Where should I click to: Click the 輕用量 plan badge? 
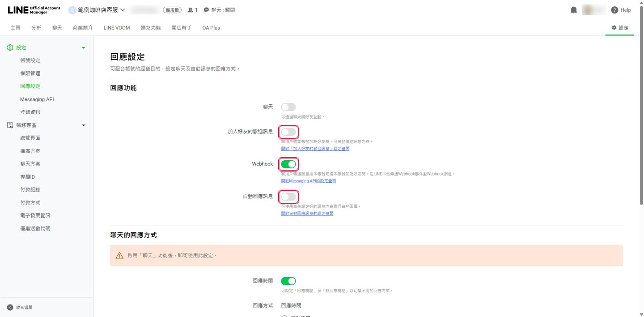pyautogui.click(x=172, y=10)
